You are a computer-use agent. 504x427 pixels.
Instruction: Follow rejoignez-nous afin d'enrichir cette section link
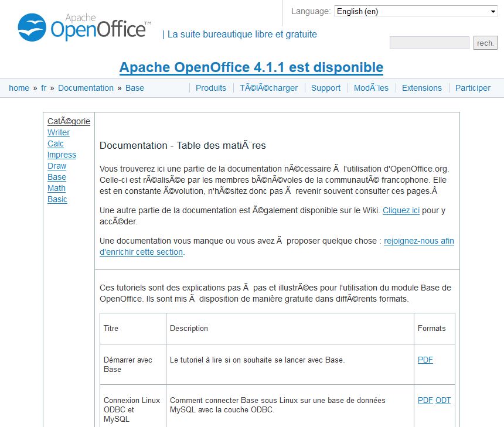pos(419,241)
